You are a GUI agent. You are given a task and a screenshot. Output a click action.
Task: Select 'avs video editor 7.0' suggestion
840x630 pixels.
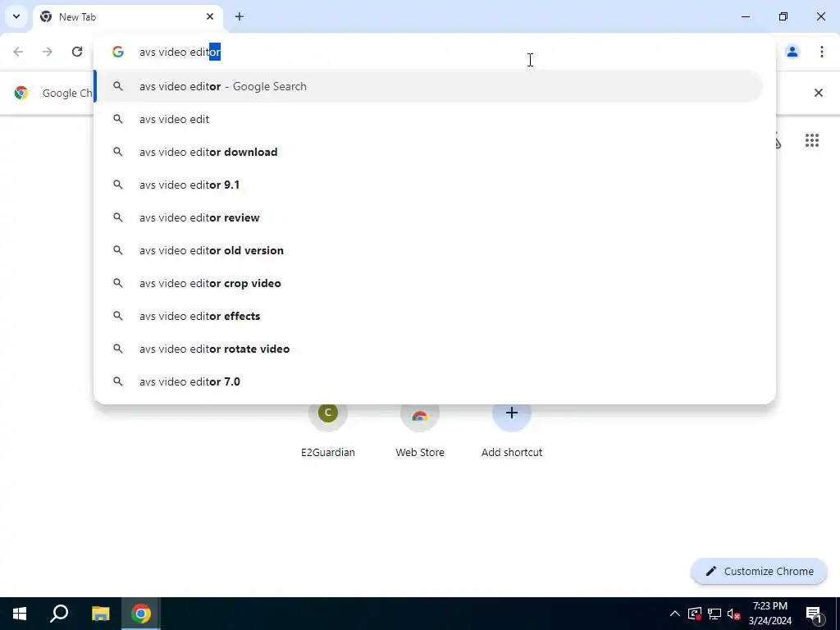click(x=428, y=381)
